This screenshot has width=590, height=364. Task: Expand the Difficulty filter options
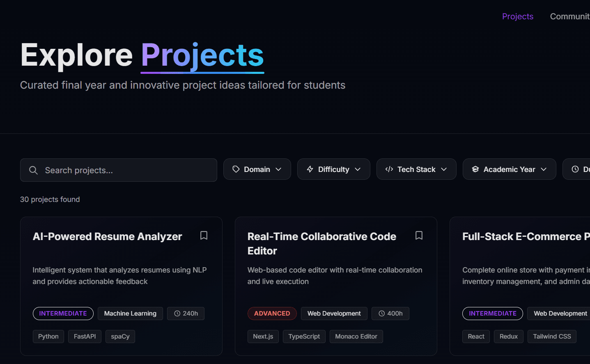click(333, 169)
